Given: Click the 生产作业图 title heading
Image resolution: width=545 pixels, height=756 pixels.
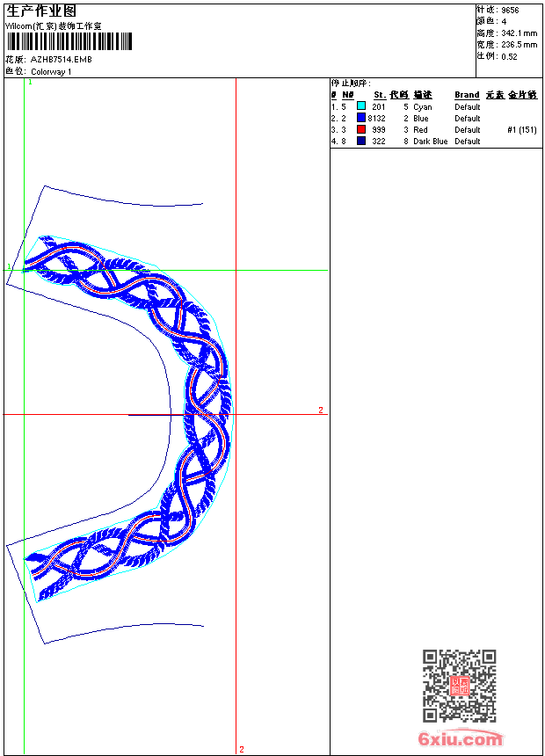Looking at the screenshot, I should point(41,11).
